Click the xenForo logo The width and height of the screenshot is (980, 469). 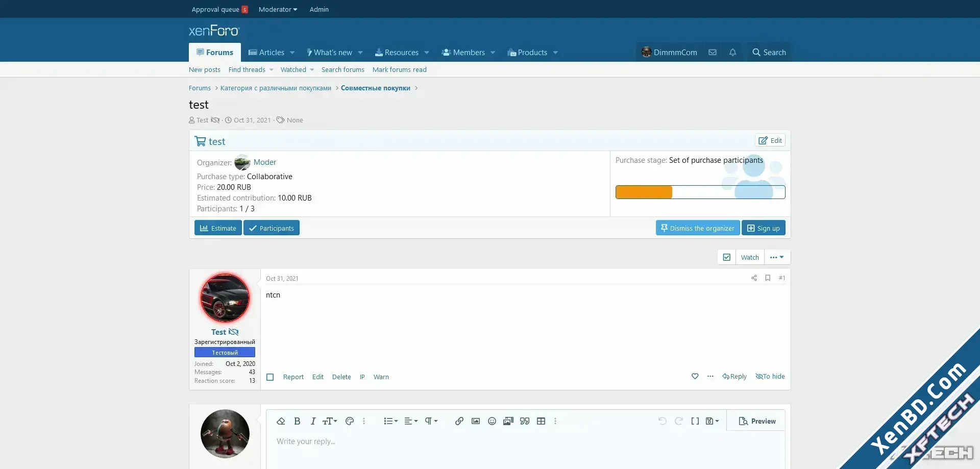click(x=214, y=31)
